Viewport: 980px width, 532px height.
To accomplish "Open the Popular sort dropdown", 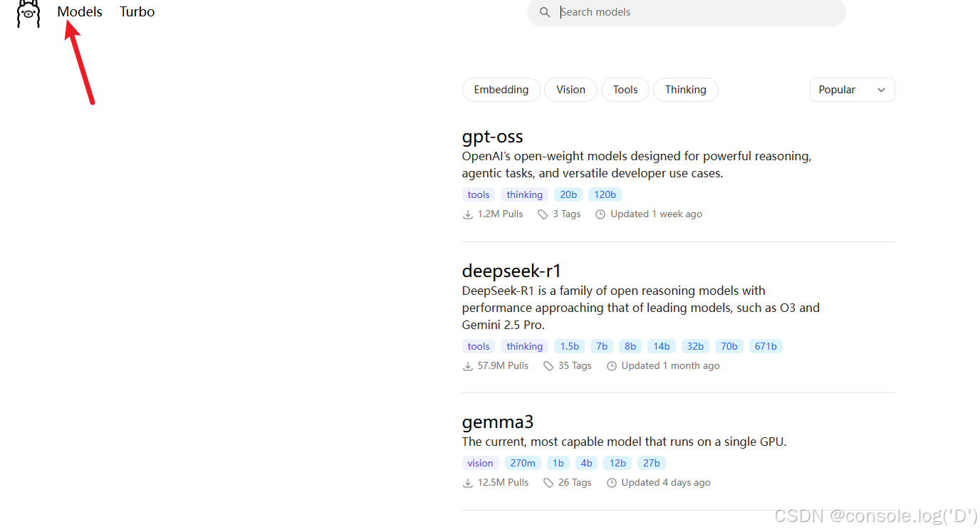I will pyautogui.click(x=852, y=90).
